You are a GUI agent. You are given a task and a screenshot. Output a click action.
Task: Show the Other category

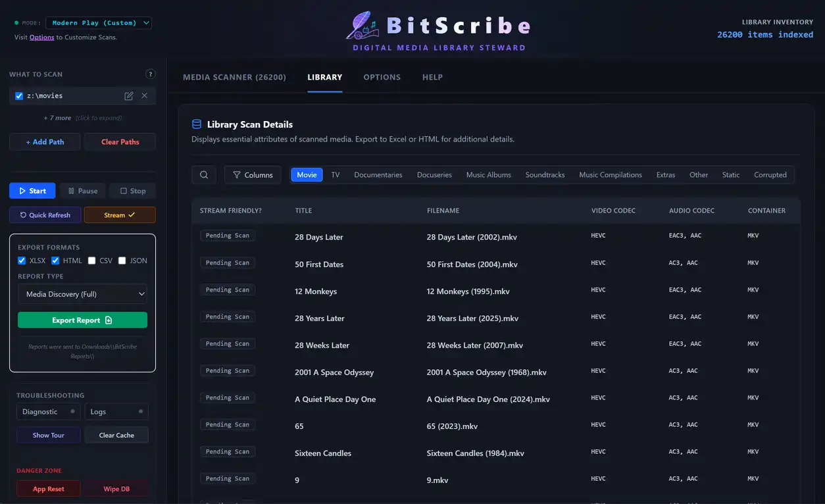(x=699, y=175)
